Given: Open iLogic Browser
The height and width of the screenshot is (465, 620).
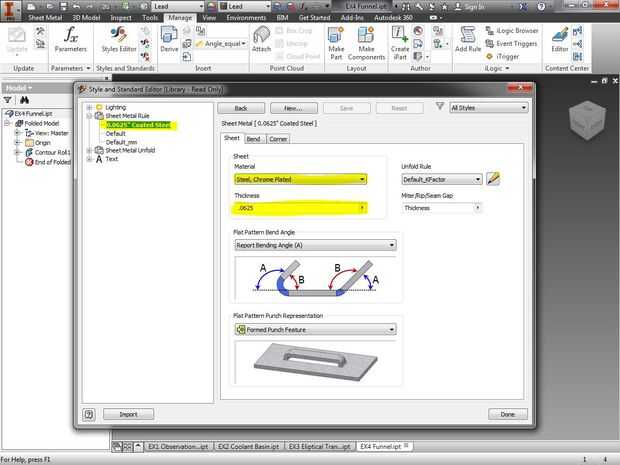Looking at the screenshot, I should pyautogui.click(x=512, y=30).
